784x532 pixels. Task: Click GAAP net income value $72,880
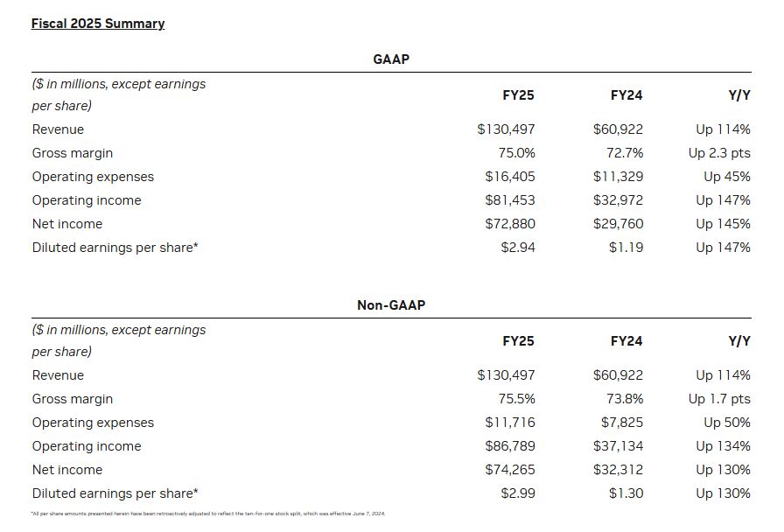pos(509,224)
